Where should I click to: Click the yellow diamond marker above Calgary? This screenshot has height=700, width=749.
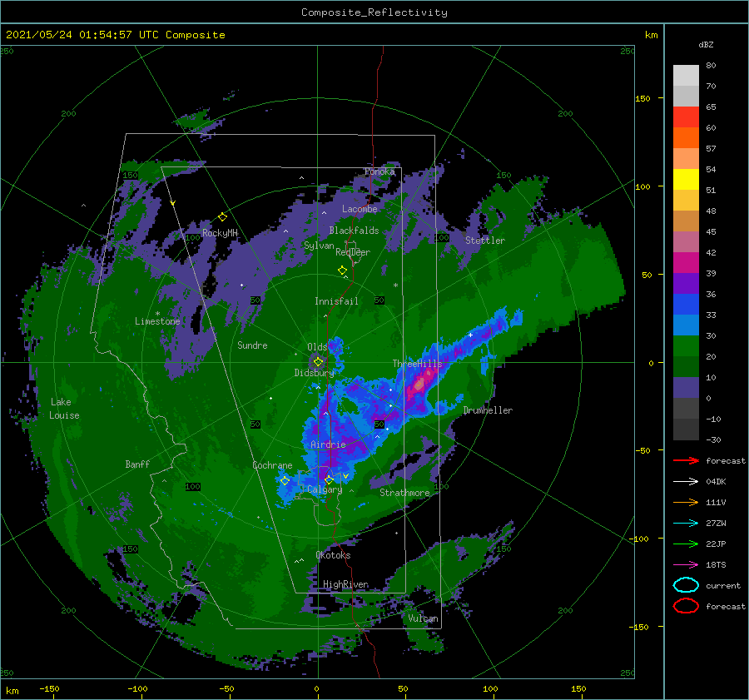coord(329,479)
